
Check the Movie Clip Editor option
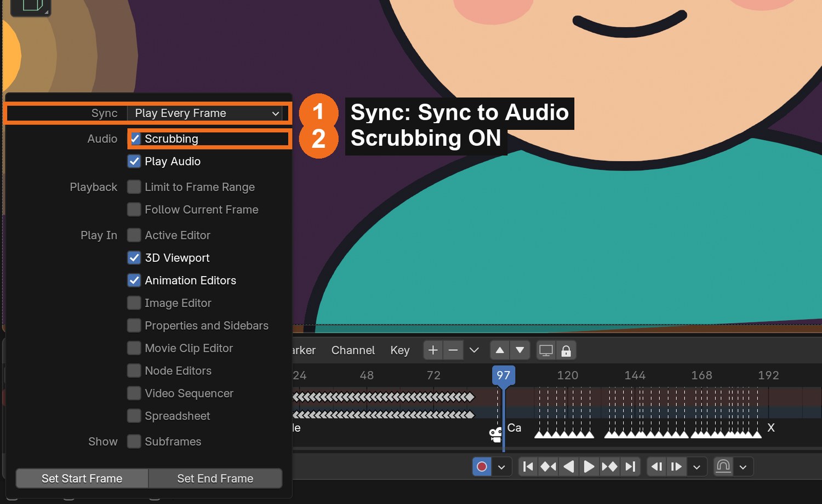(134, 348)
